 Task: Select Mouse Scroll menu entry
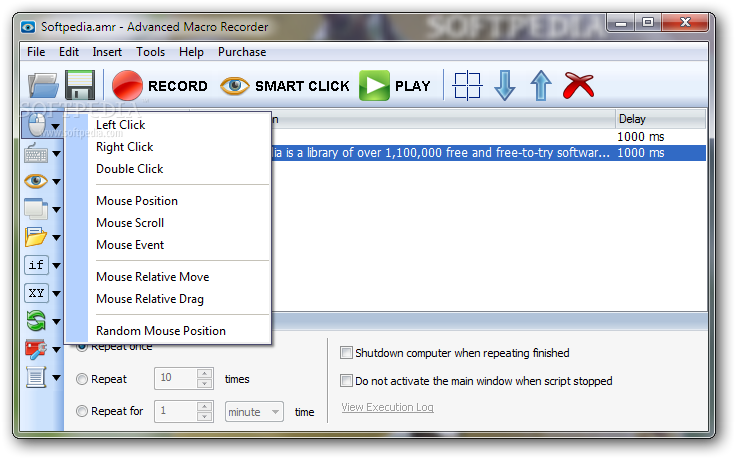point(130,223)
